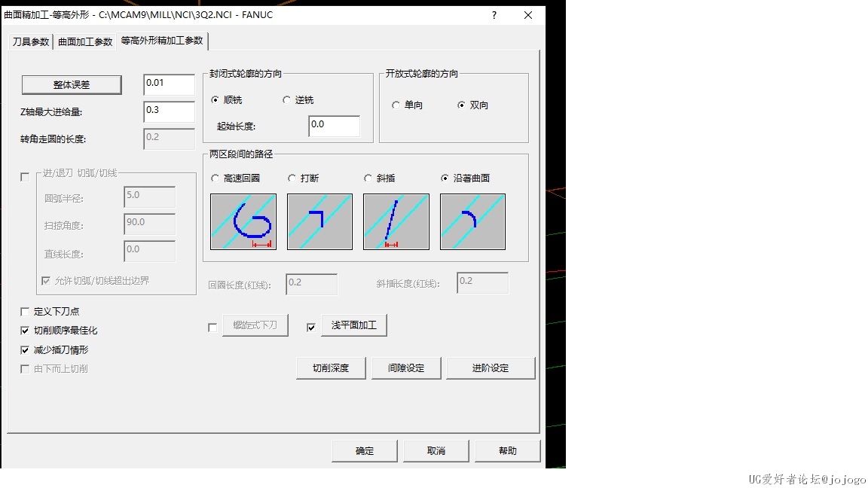Enable 进/退刀 切弧/切线 checkbox
The image size is (868, 488).
point(25,176)
